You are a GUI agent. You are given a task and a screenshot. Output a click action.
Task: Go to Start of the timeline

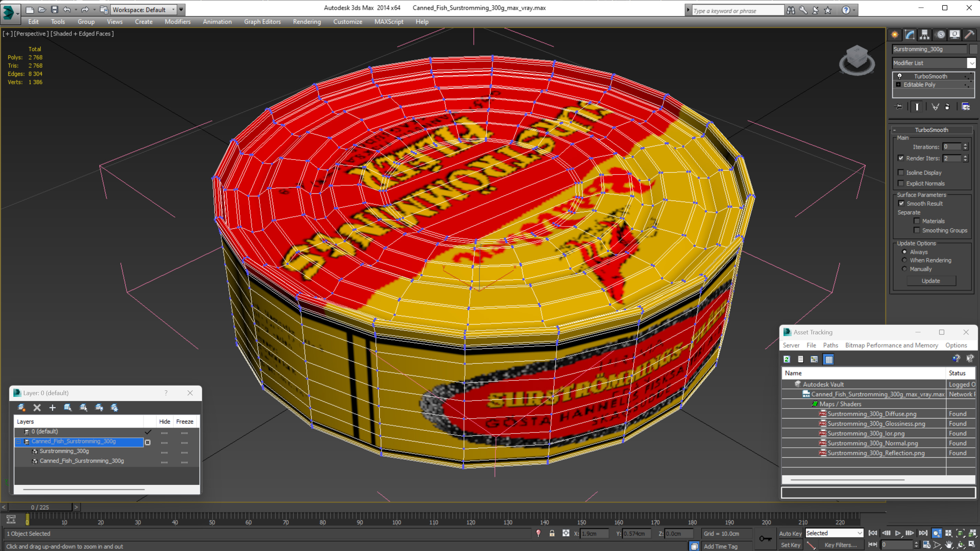coord(873,533)
